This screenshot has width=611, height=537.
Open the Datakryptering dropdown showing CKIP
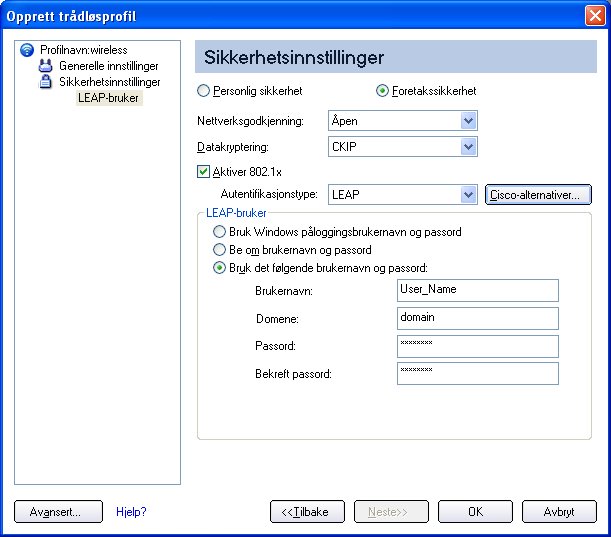(403, 147)
